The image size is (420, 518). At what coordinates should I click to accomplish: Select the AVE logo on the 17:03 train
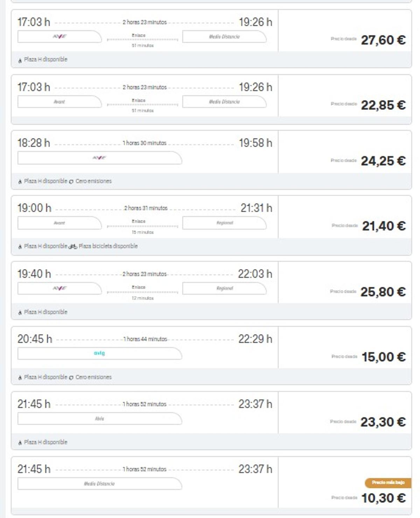59,36
